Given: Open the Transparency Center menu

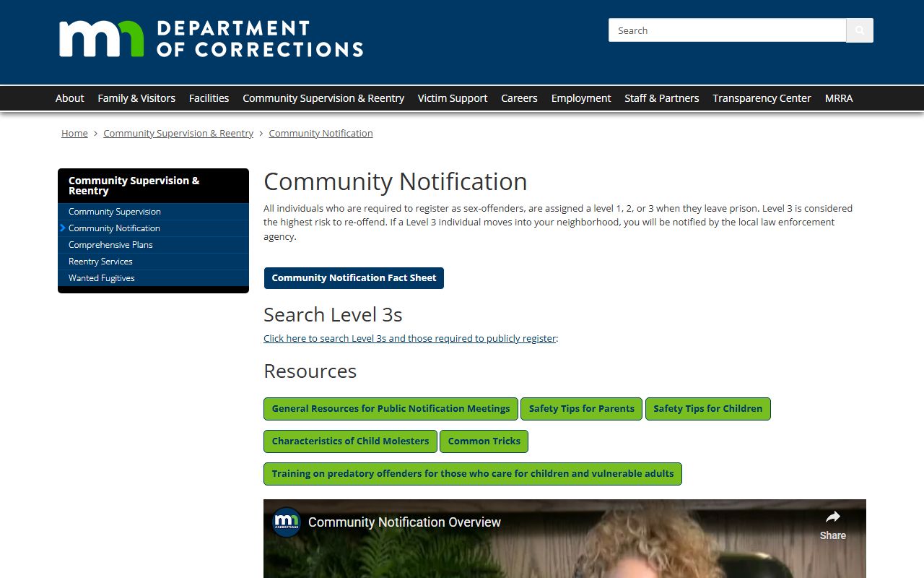Looking at the screenshot, I should click(x=762, y=98).
